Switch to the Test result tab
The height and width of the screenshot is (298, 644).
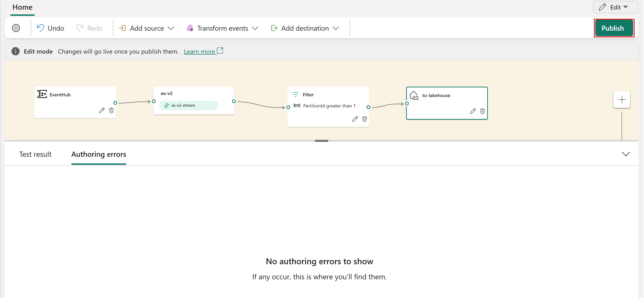click(35, 154)
